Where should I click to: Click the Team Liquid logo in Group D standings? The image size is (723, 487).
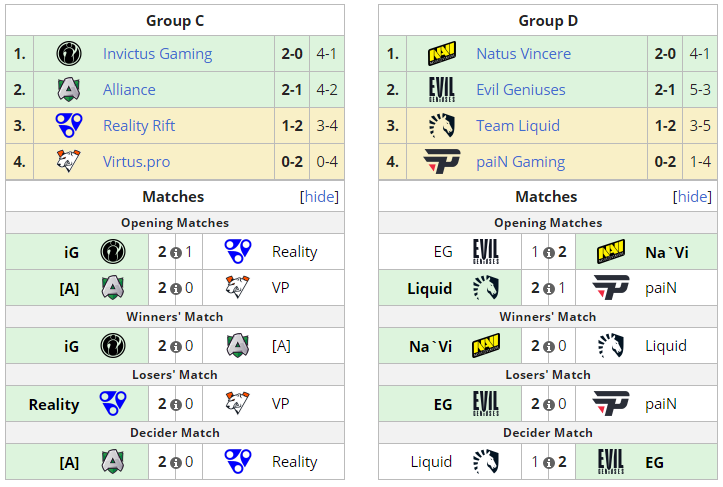tap(442, 126)
